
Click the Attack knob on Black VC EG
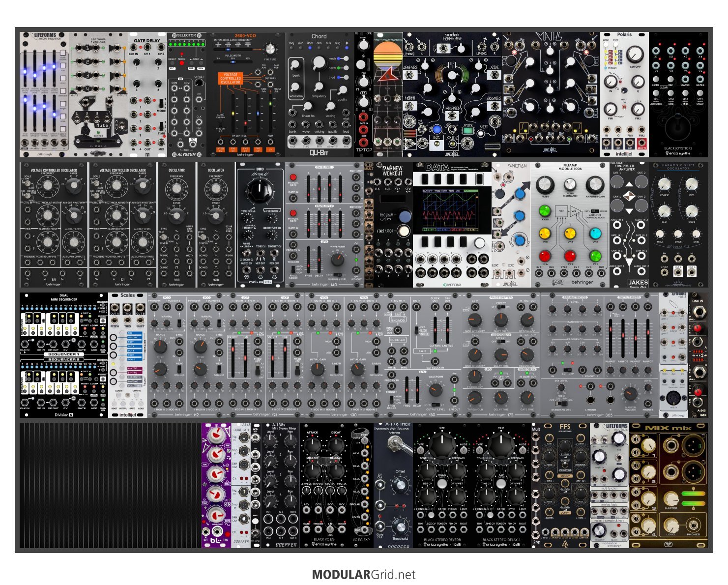click(312, 445)
